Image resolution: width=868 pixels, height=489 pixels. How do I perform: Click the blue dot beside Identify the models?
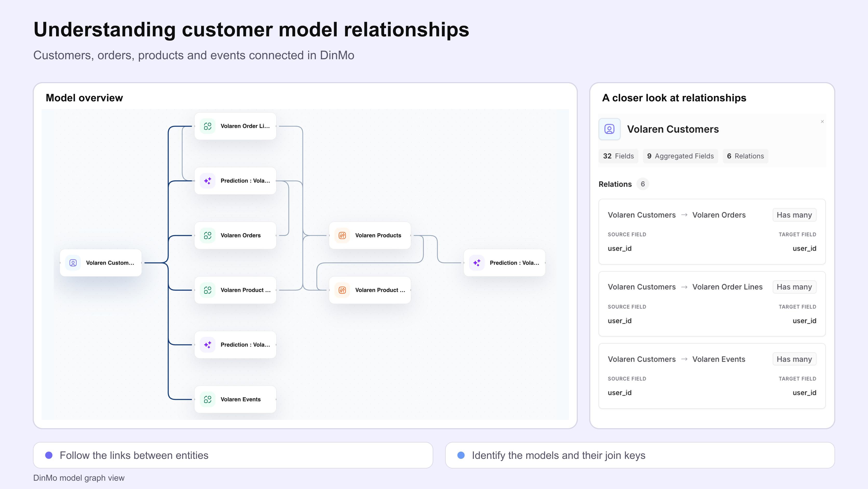click(461, 455)
